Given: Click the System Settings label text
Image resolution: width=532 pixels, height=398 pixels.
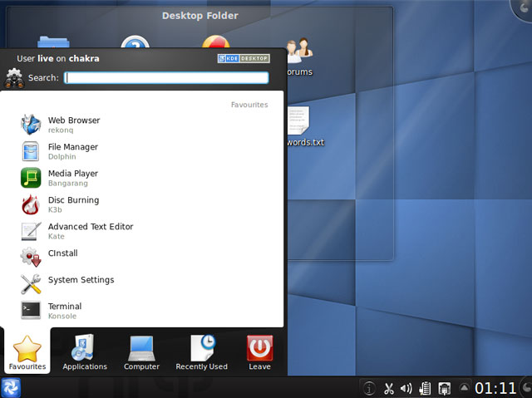Looking at the screenshot, I should coord(81,280).
